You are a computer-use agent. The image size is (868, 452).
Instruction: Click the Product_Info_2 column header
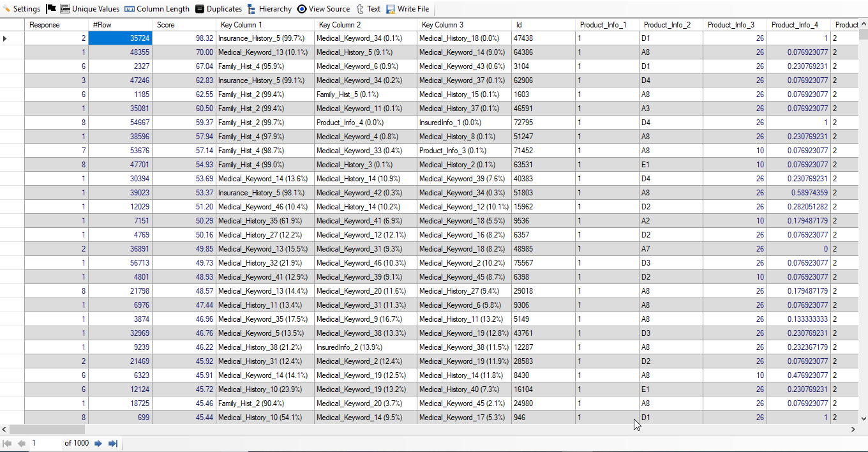pos(670,25)
